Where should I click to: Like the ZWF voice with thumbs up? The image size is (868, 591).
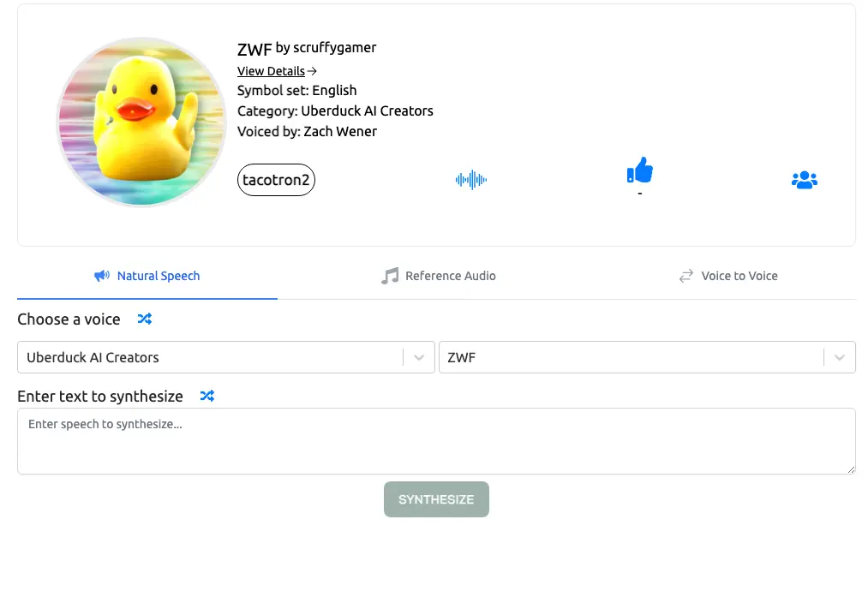[640, 170]
